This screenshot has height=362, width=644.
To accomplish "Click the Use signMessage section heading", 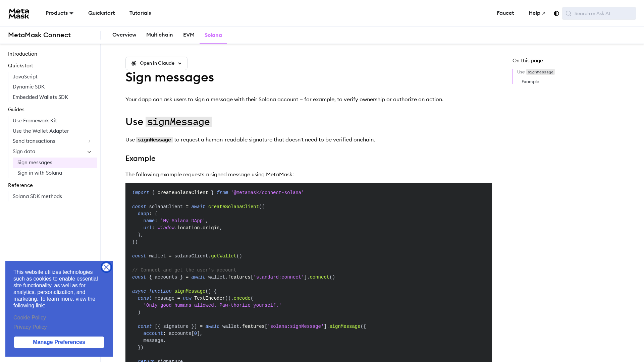I will pos(168,122).
